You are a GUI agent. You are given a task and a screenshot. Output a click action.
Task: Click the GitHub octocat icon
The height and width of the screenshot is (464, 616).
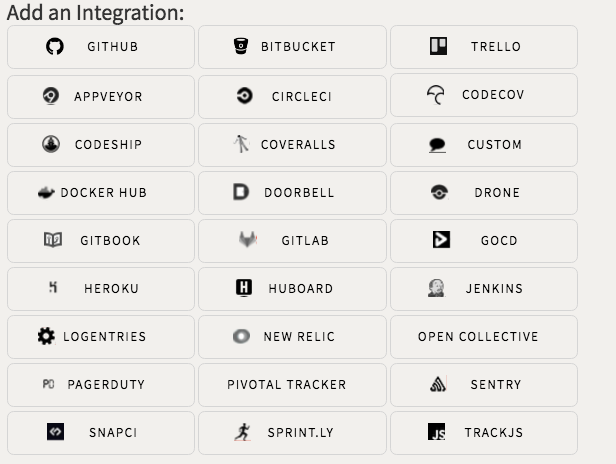[x=55, y=46]
